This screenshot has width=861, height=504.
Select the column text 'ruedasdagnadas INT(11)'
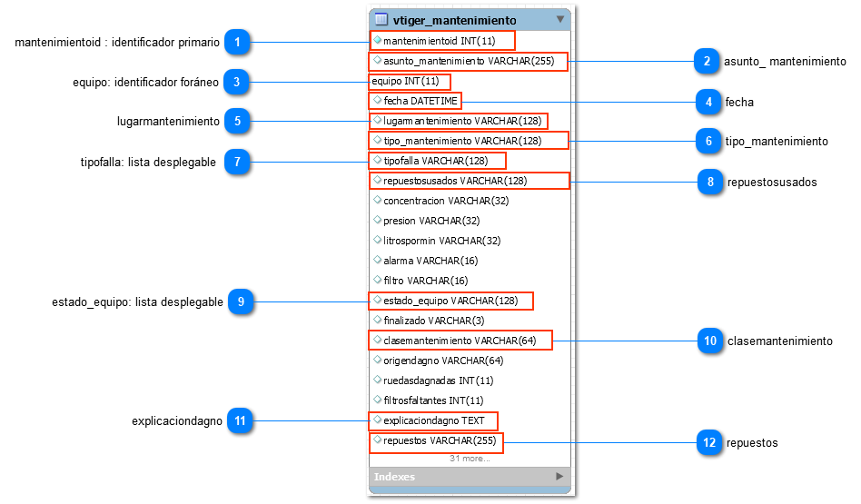pos(438,380)
